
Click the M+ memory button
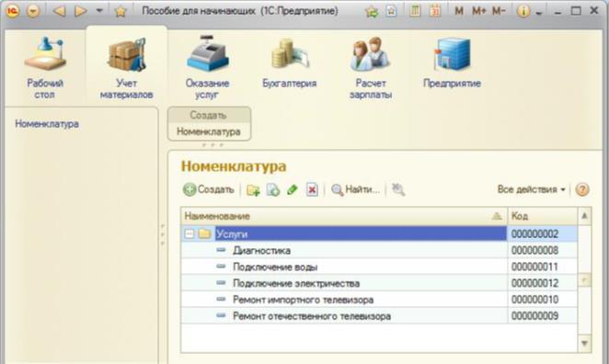(478, 11)
